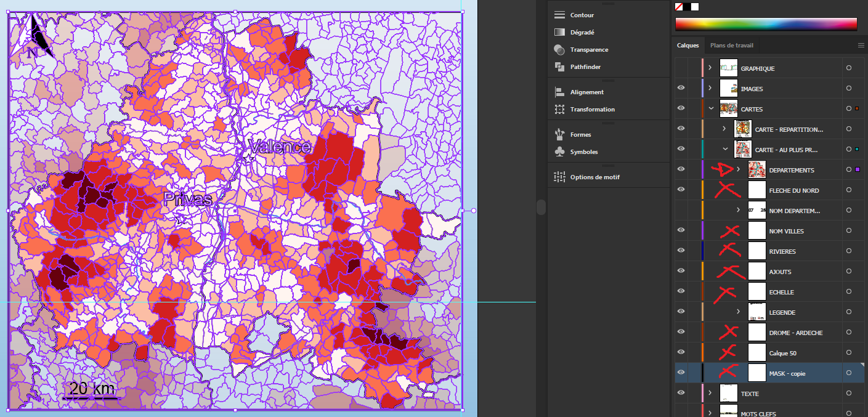The image size is (868, 417).
Task: Hide the CARTES layer with its eye
Action: tap(681, 109)
